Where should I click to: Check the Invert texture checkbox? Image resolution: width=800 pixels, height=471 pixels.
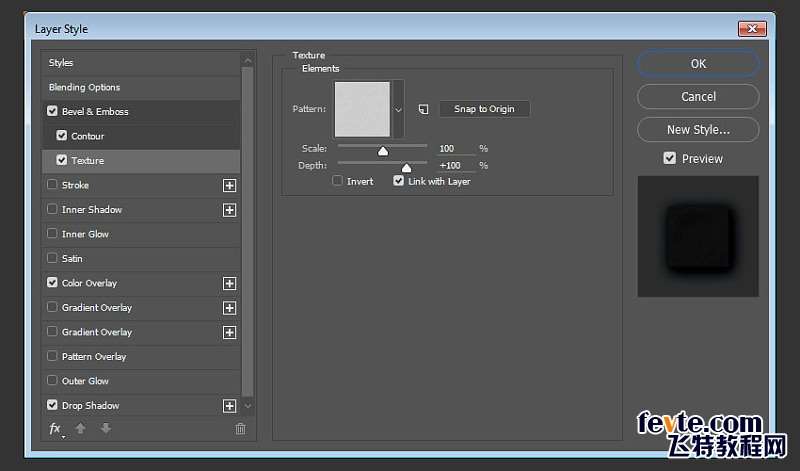pyautogui.click(x=337, y=181)
